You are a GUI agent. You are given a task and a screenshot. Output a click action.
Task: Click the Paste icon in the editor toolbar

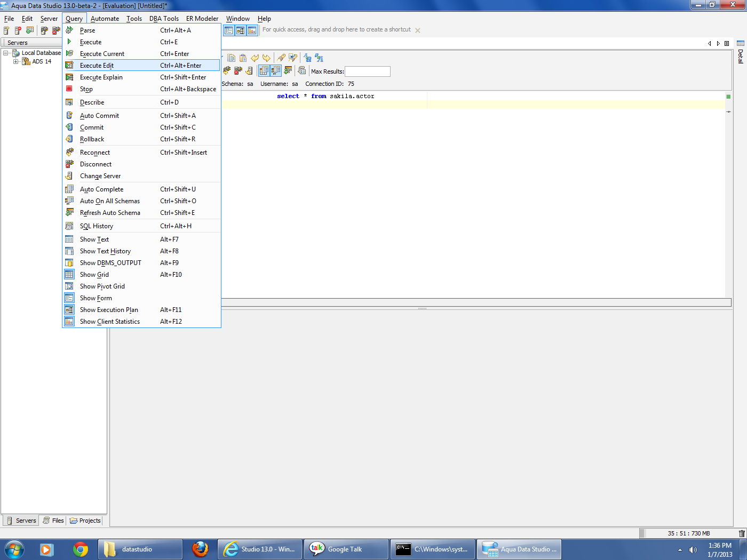[243, 58]
